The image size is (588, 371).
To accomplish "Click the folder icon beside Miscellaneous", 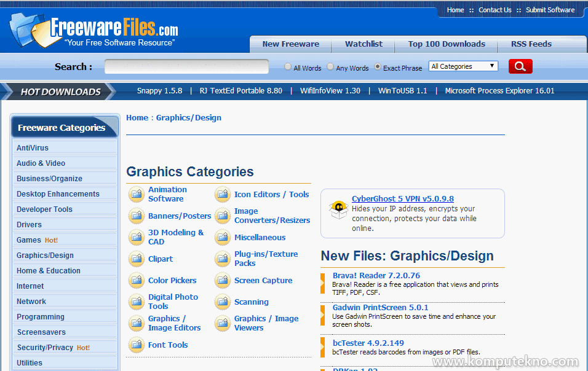I will [x=223, y=237].
